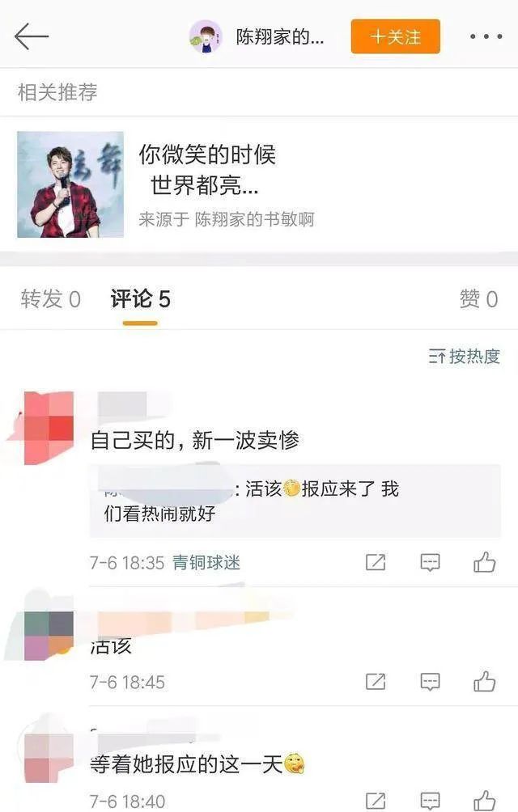
Task: Tap the orange +关注 follow button
Action: tap(395, 36)
